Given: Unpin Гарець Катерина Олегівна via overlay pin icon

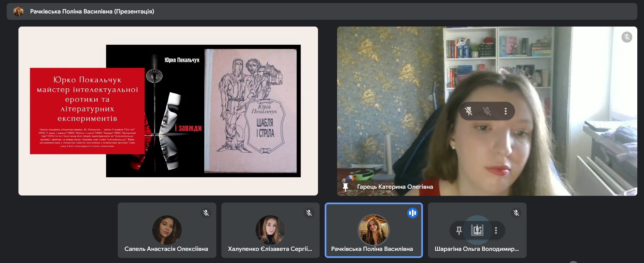Looking at the screenshot, I should click(469, 111).
